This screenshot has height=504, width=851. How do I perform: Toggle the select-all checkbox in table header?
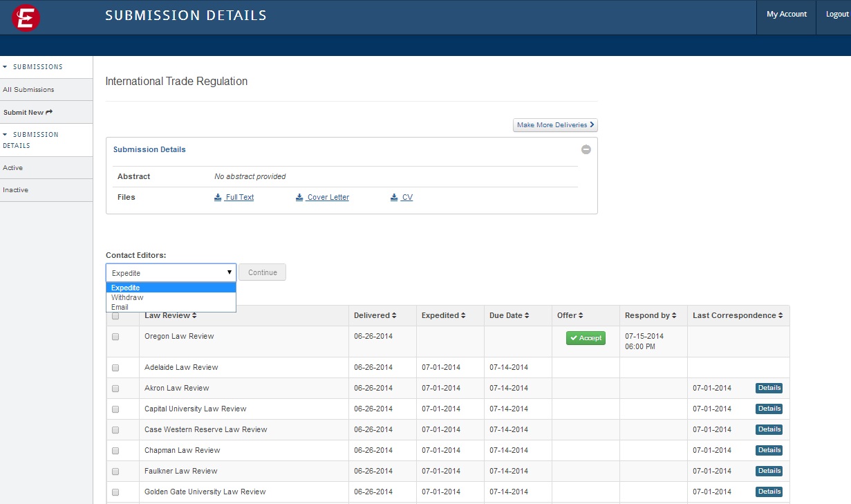(115, 316)
